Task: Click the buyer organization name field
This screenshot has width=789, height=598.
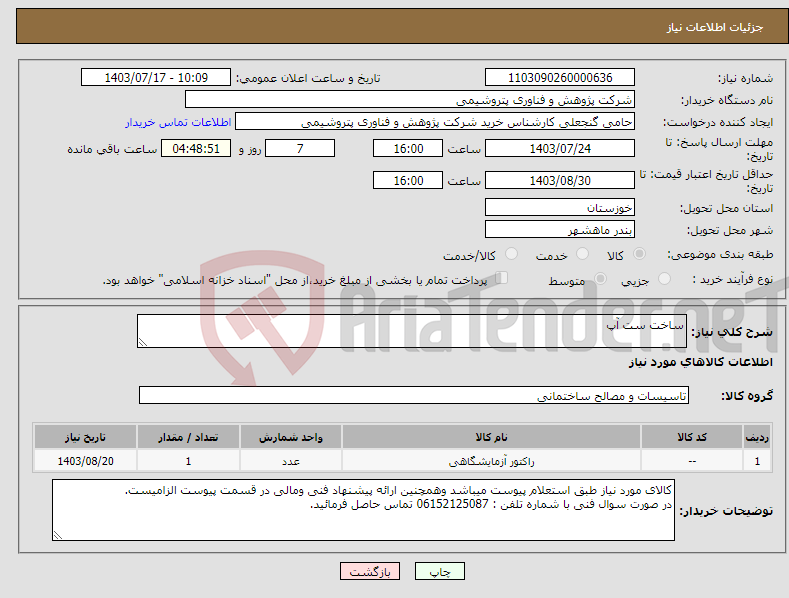Action: coord(410,100)
